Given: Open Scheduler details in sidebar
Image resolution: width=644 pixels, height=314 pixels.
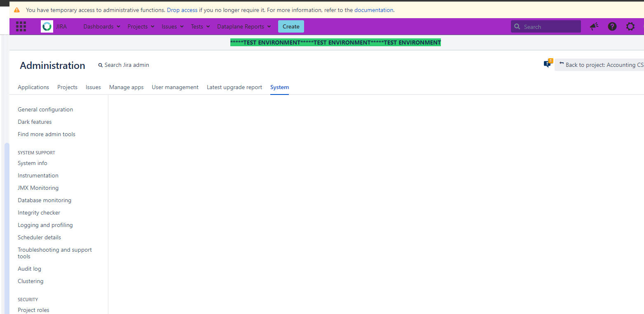Looking at the screenshot, I should [x=39, y=237].
